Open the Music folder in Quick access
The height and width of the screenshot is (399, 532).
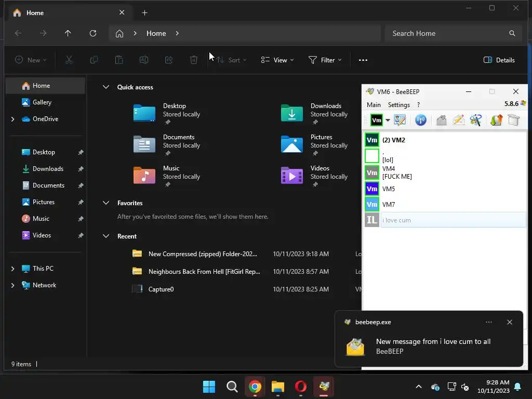tap(167, 176)
